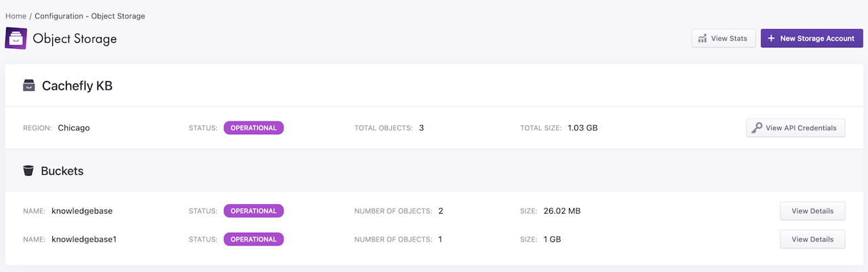
Task: Click the knowledgebase1 bucket Operational badge
Action: [x=254, y=239]
